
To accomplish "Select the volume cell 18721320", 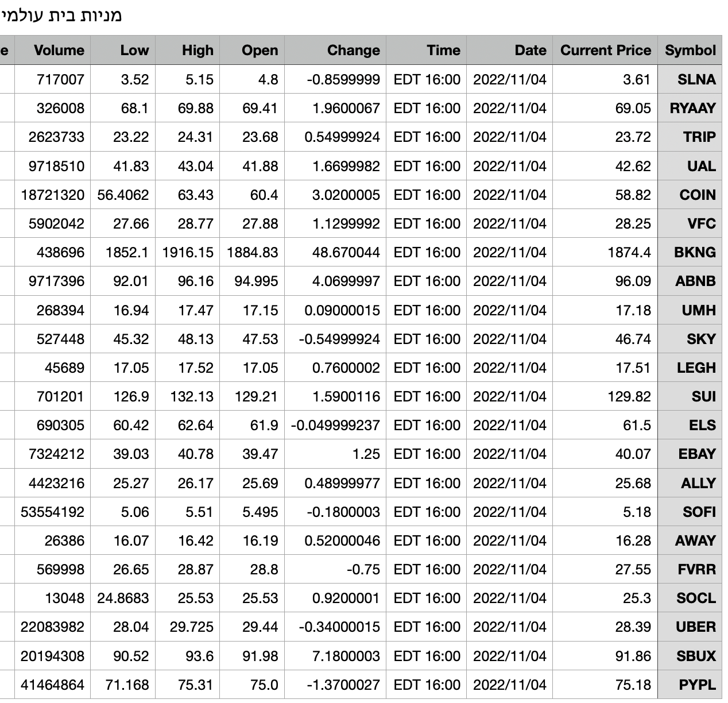I will pyautogui.click(x=53, y=195).
